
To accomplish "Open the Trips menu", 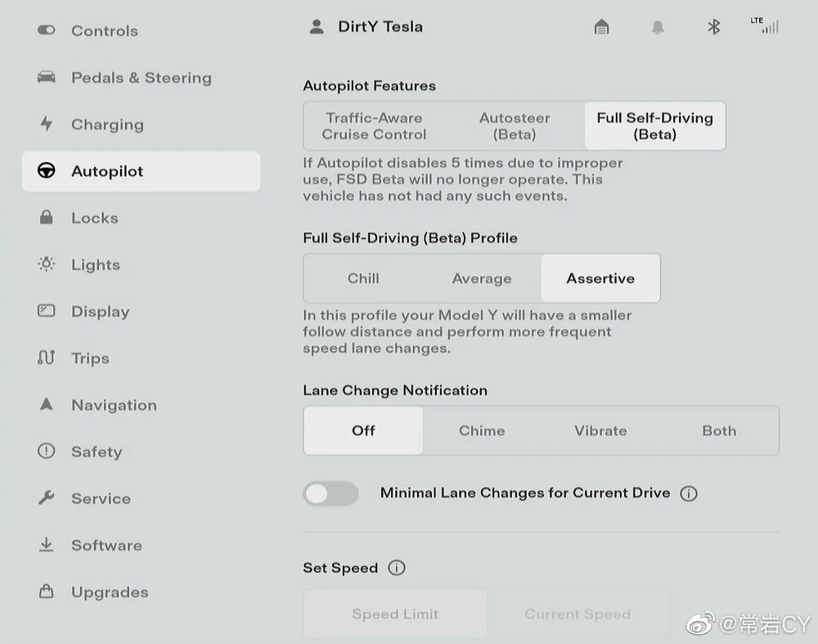I will coord(141,358).
